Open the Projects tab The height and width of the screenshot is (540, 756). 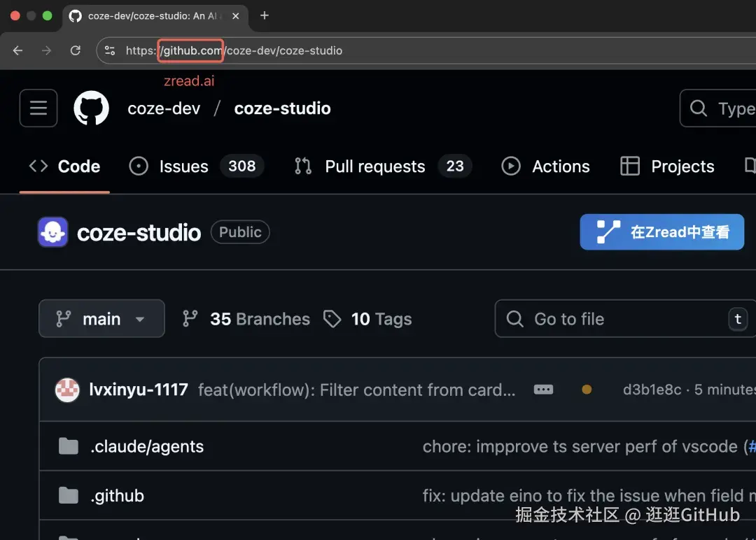(667, 166)
